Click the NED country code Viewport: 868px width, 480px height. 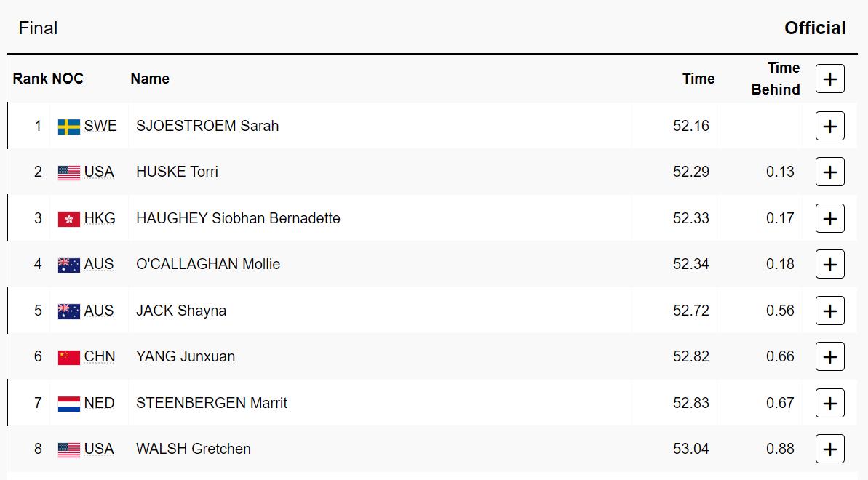99,403
